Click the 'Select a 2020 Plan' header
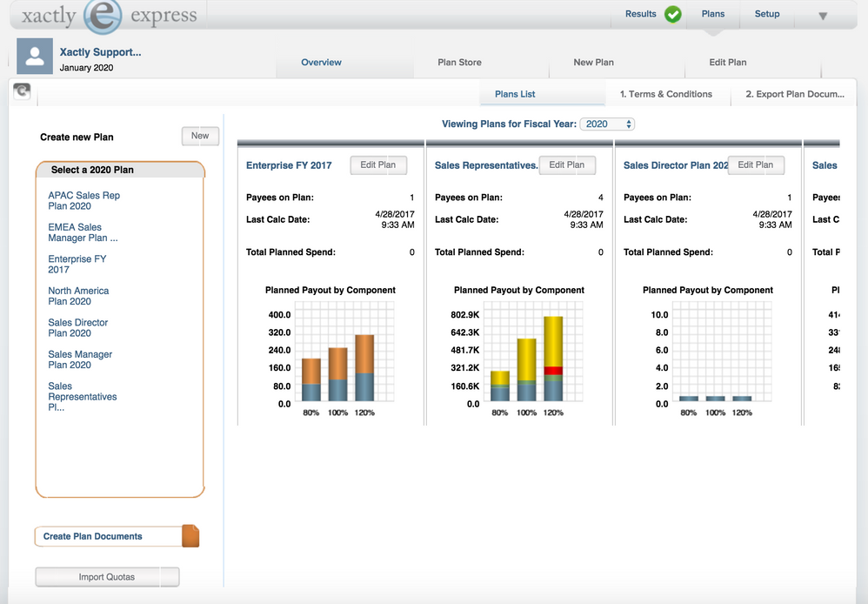The width and height of the screenshot is (868, 604). click(x=92, y=170)
